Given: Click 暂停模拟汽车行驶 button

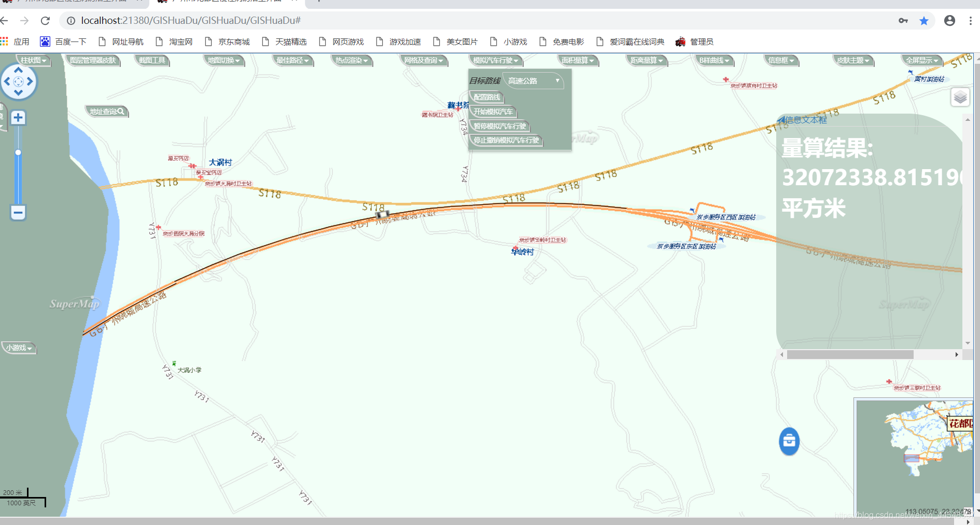Looking at the screenshot, I should tap(500, 126).
